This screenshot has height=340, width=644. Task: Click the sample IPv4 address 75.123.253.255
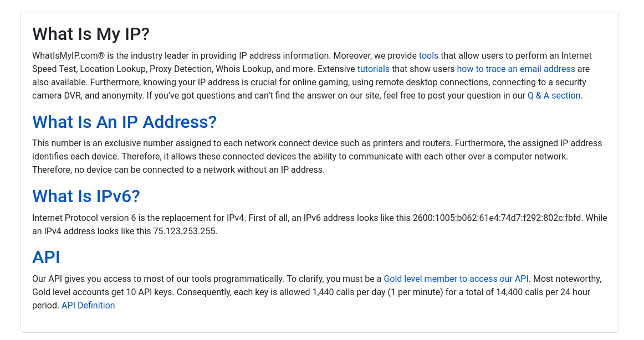click(x=185, y=231)
